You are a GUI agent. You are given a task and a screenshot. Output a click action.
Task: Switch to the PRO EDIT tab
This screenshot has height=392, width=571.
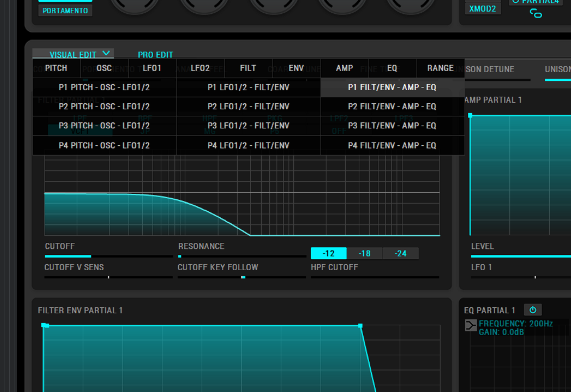click(x=155, y=55)
